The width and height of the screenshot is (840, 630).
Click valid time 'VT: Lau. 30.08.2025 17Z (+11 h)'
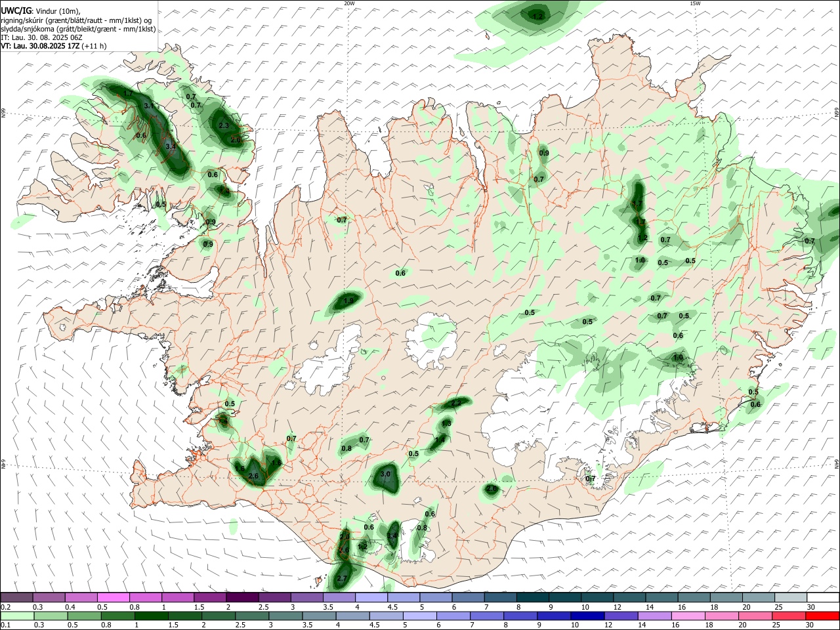[54, 46]
